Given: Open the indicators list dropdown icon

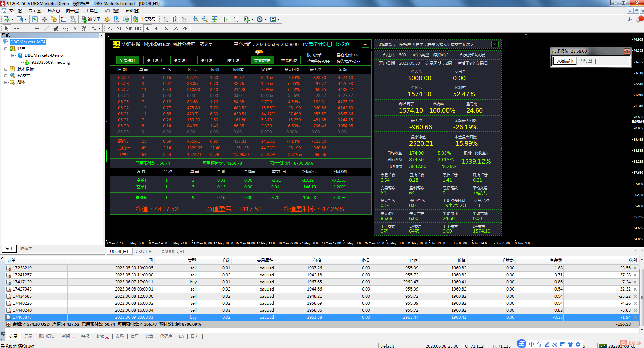Looking at the screenshot, I should (249, 19).
